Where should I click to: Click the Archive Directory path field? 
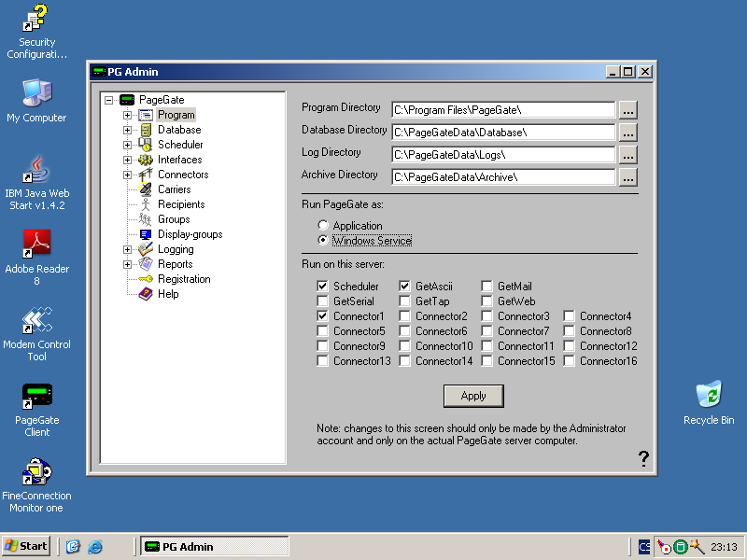[x=503, y=177]
